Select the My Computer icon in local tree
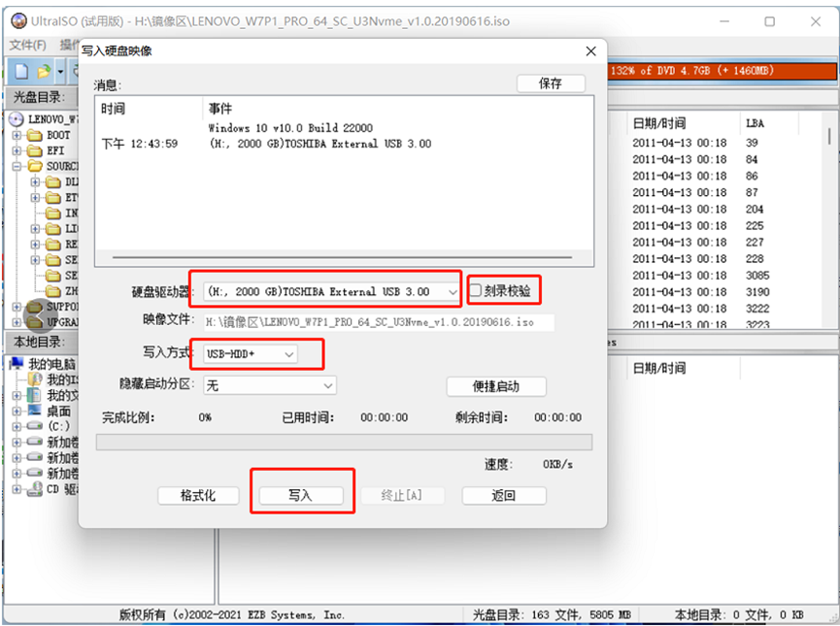840x626 pixels. pyautogui.click(x=17, y=364)
